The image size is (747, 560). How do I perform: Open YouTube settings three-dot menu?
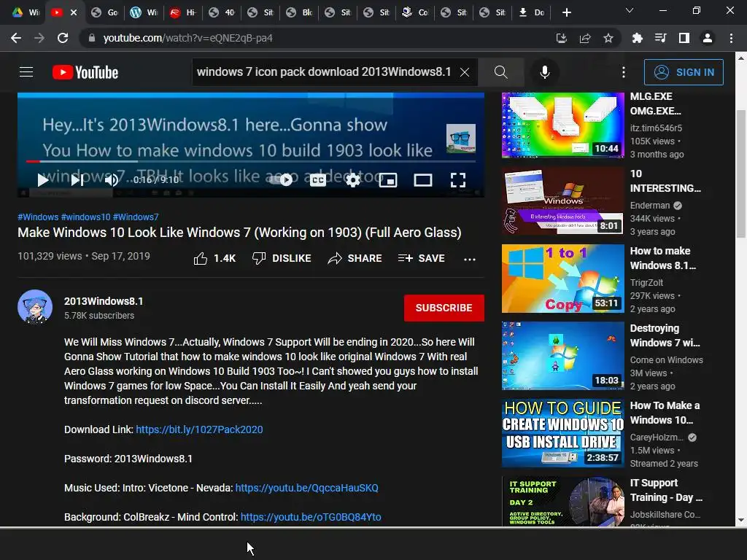click(623, 72)
